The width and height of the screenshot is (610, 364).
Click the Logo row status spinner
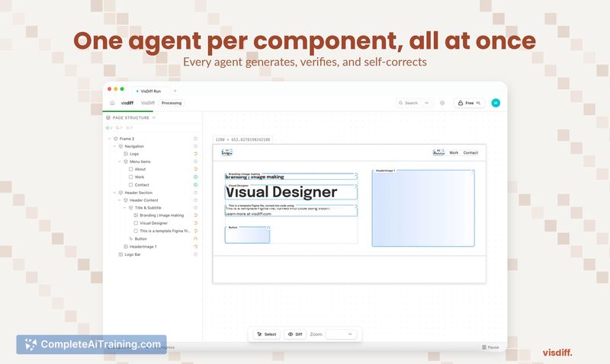point(196,154)
